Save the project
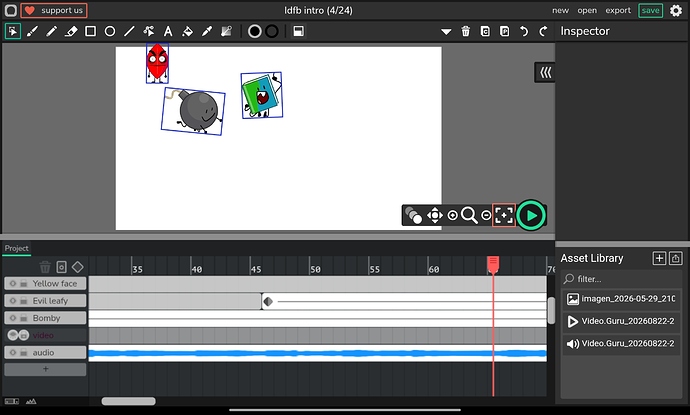The width and height of the screenshot is (690, 415). [650, 10]
